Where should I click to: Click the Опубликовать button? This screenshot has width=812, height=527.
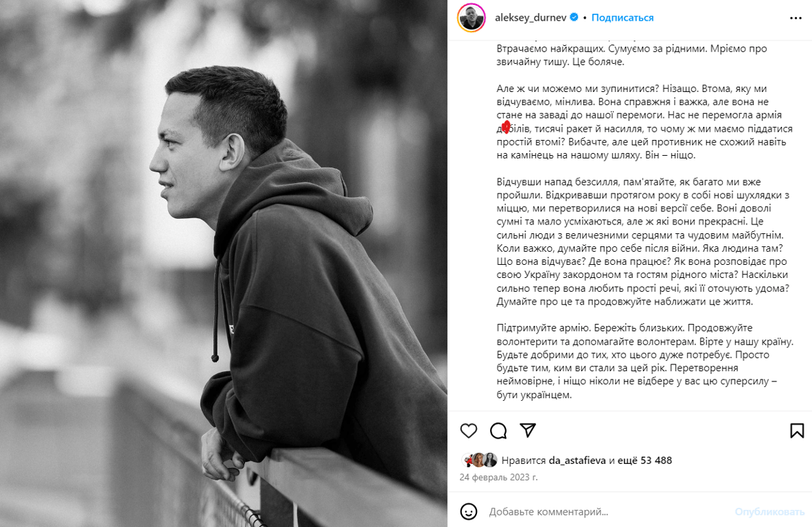(769, 511)
